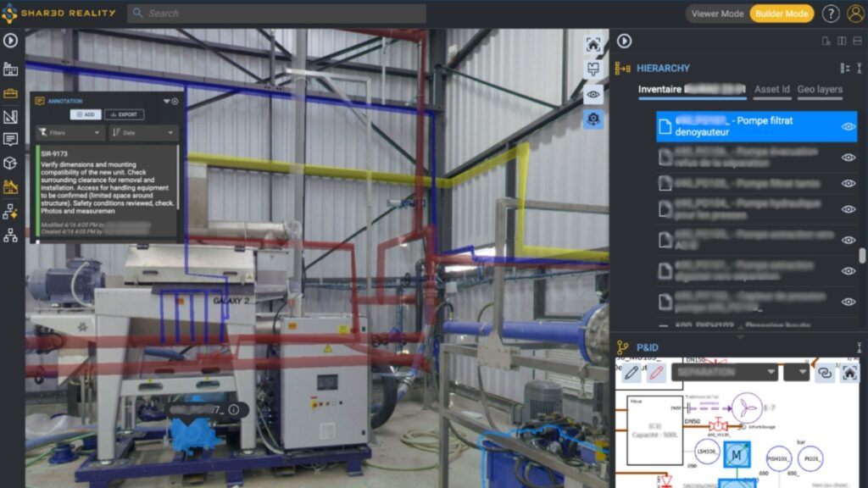The height and width of the screenshot is (488, 868).
Task: Click LSH106 instrument bubble in P&ID
Action: 706,452
